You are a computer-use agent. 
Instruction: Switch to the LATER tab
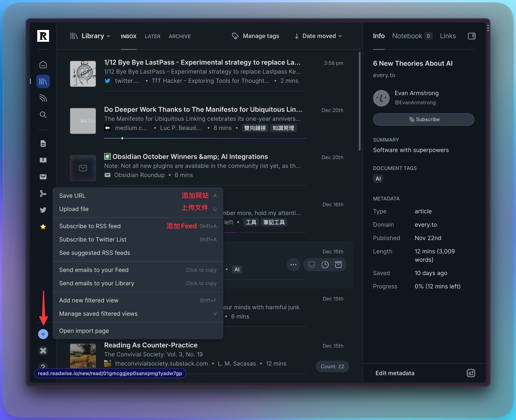152,36
